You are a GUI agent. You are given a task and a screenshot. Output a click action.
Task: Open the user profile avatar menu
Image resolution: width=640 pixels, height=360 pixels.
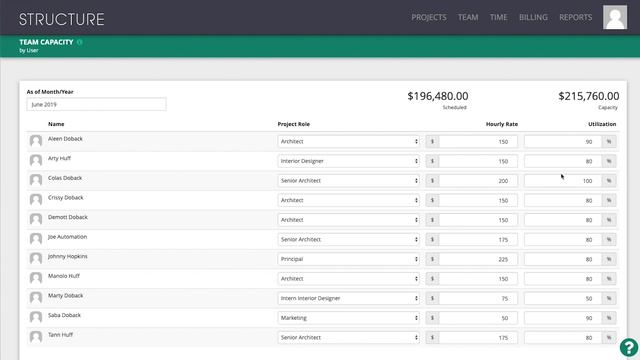(x=615, y=17)
